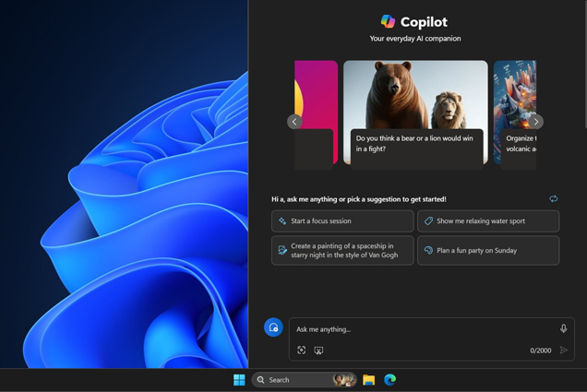Click the screenshot snip icon

tap(318, 350)
